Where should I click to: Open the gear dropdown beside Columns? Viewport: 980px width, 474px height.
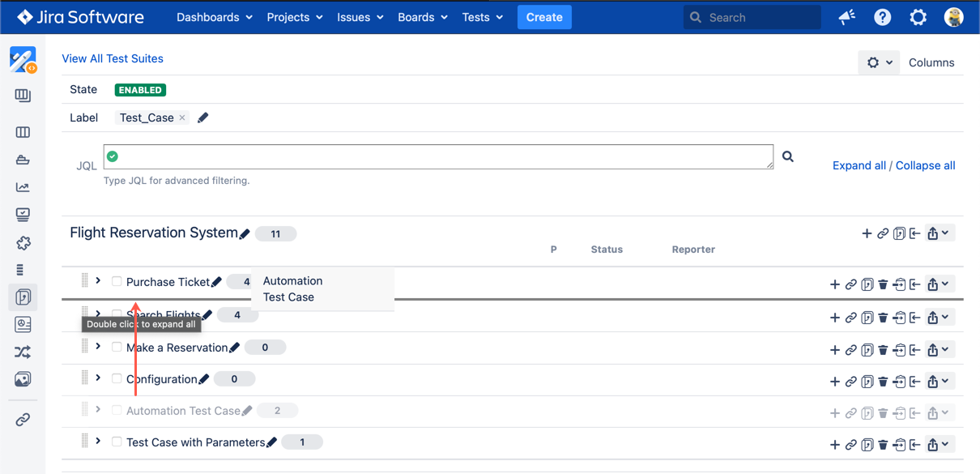tap(878, 62)
